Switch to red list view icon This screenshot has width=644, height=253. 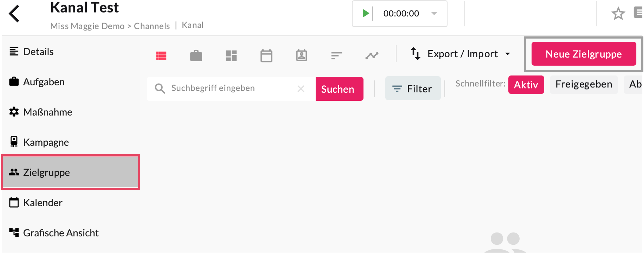[161, 56]
